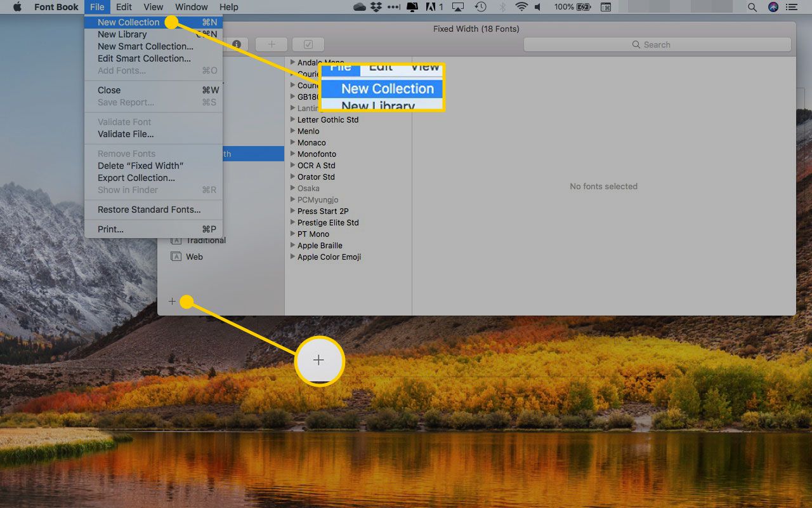Select the Apple Braille font row

point(348,245)
